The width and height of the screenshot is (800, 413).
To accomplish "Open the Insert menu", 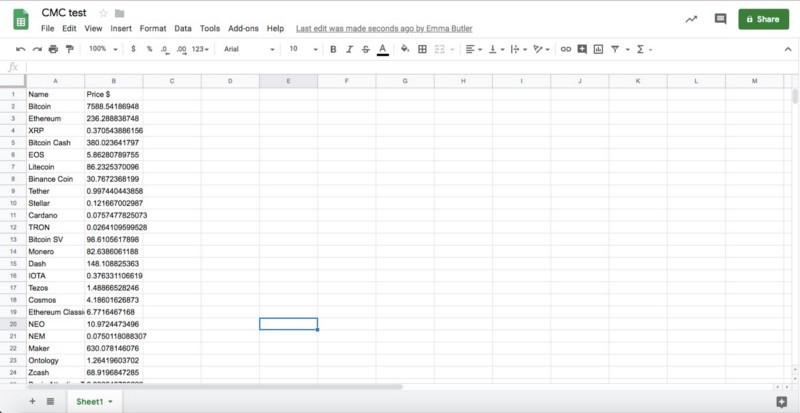I will pyautogui.click(x=121, y=29).
